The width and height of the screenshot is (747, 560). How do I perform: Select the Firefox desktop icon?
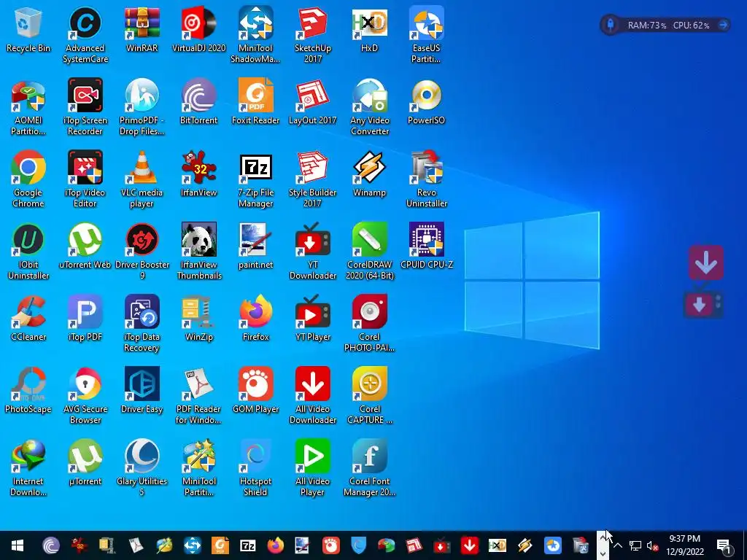255,319
